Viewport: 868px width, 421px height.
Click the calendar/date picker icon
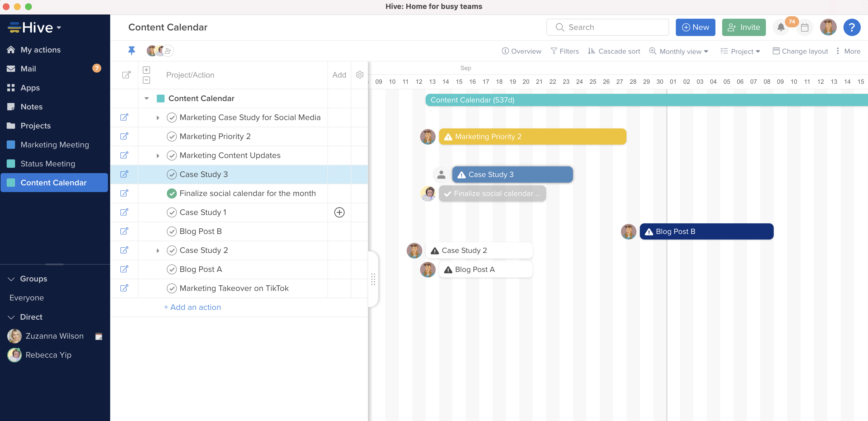point(804,27)
